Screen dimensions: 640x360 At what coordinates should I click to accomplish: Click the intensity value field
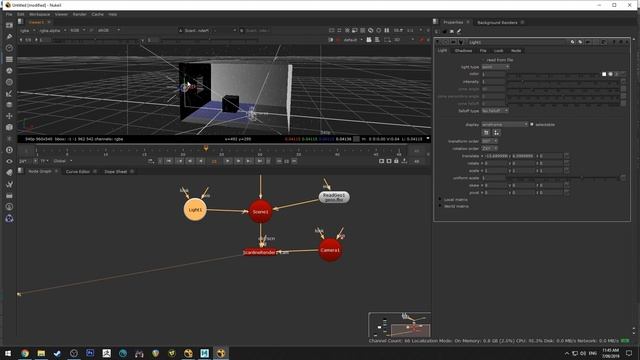493,82
